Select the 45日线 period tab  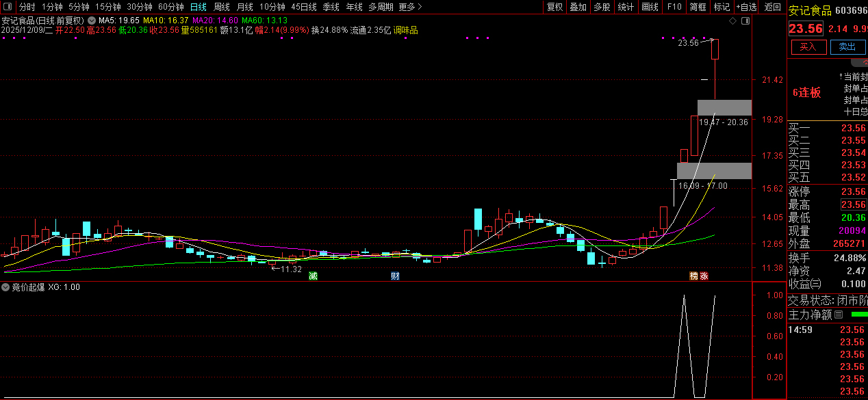point(304,7)
